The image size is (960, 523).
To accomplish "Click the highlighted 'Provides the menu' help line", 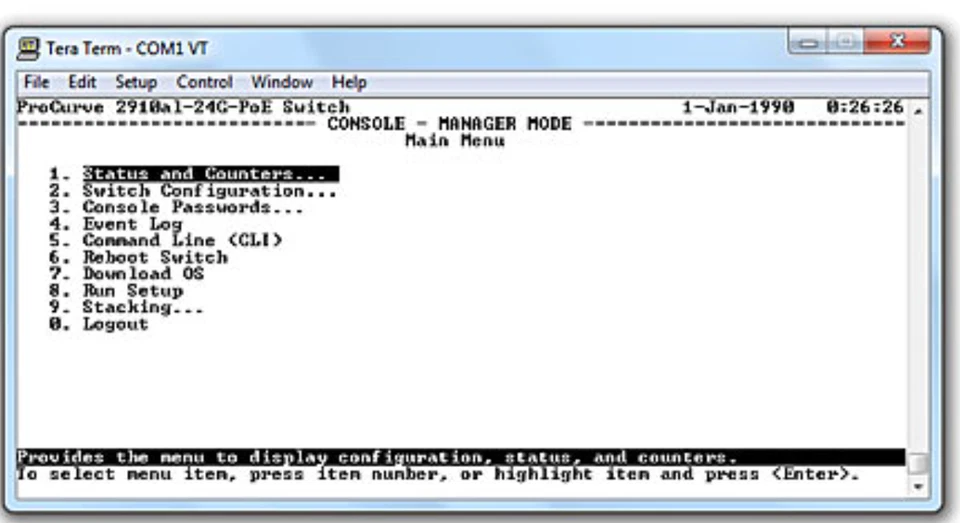I will click(x=461, y=457).
